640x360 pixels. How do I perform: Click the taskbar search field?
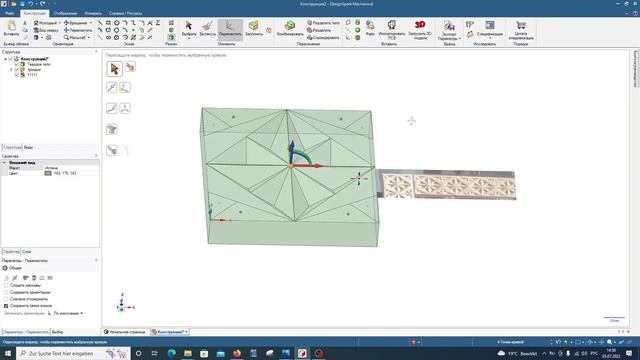click(x=73, y=353)
